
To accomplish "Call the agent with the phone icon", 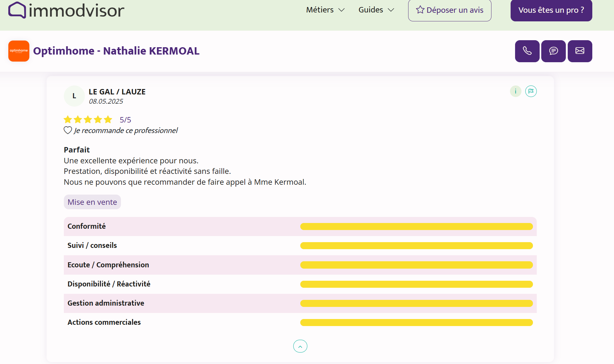I will pyautogui.click(x=527, y=51).
